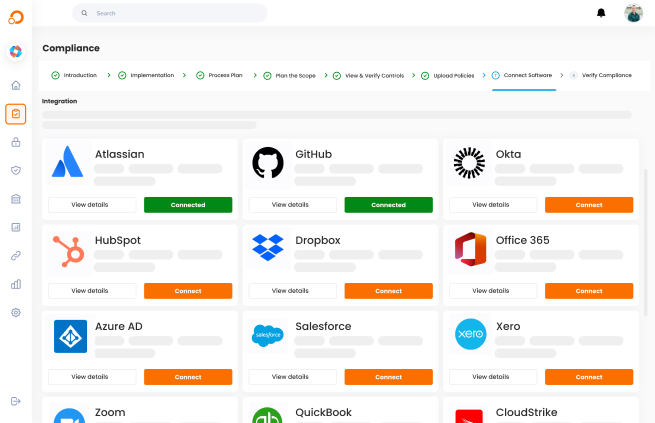Viewport: 655px width, 423px height.
Task: Click the link chain icon in sidebar
Action: 15,256
